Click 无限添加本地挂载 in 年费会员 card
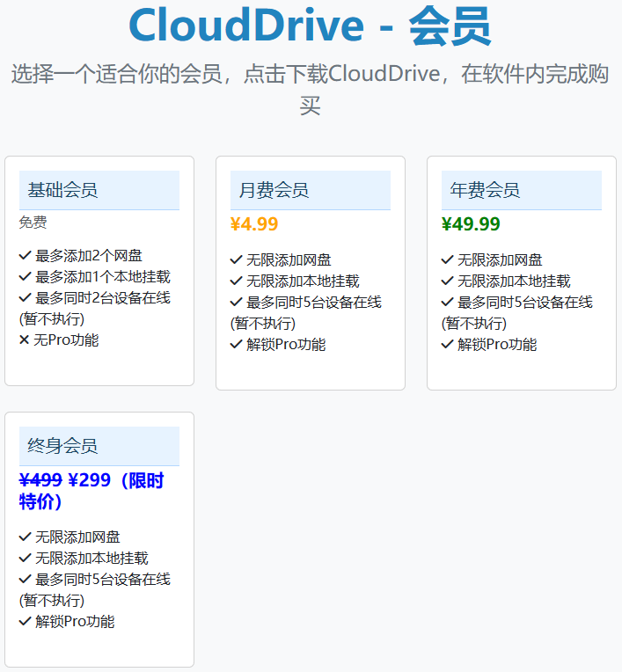622x672 pixels. [x=514, y=281]
